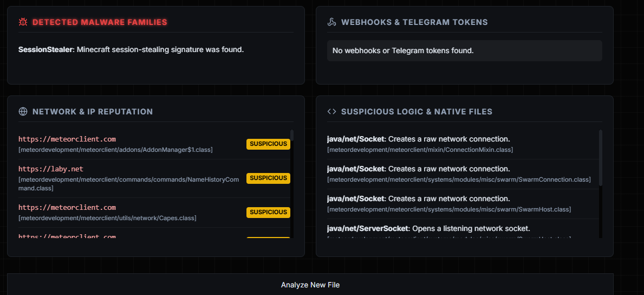Select the NameHistoryCommand.class file path

click(x=128, y=184)
